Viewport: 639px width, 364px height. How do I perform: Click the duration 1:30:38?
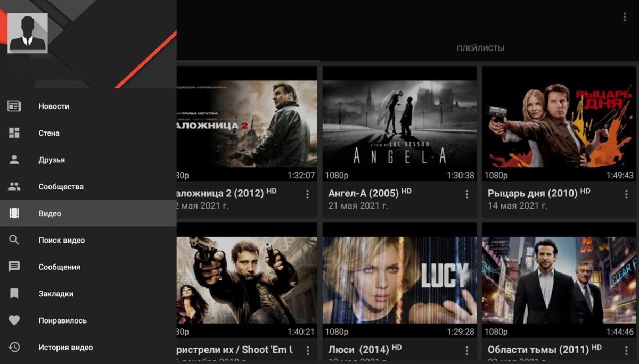point(461,175)
